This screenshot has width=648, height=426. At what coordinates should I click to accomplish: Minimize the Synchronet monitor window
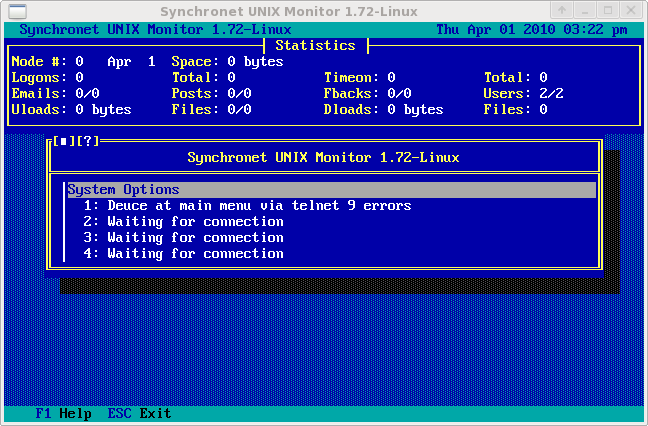tap(585, 10)
